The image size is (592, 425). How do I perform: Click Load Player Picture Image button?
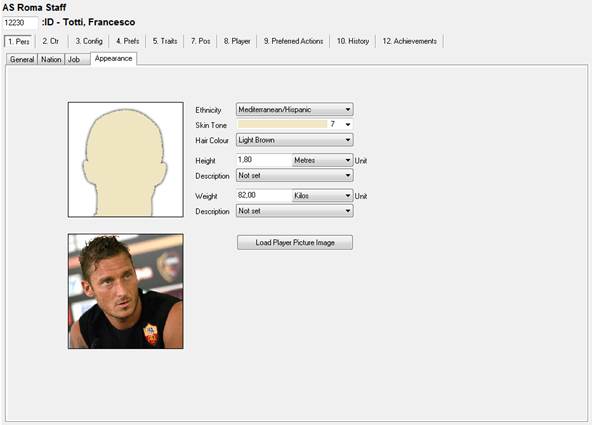tap(295, 242)
